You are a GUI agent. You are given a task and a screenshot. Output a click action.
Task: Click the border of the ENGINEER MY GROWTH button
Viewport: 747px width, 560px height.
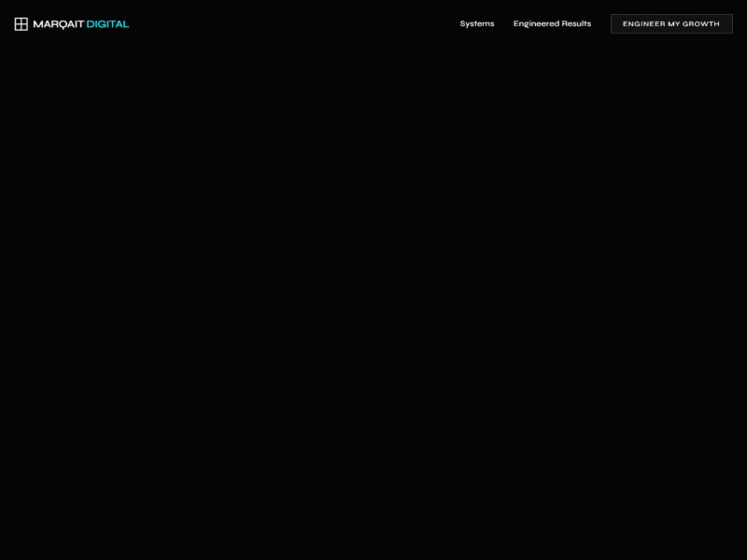(x=670, y=14)
